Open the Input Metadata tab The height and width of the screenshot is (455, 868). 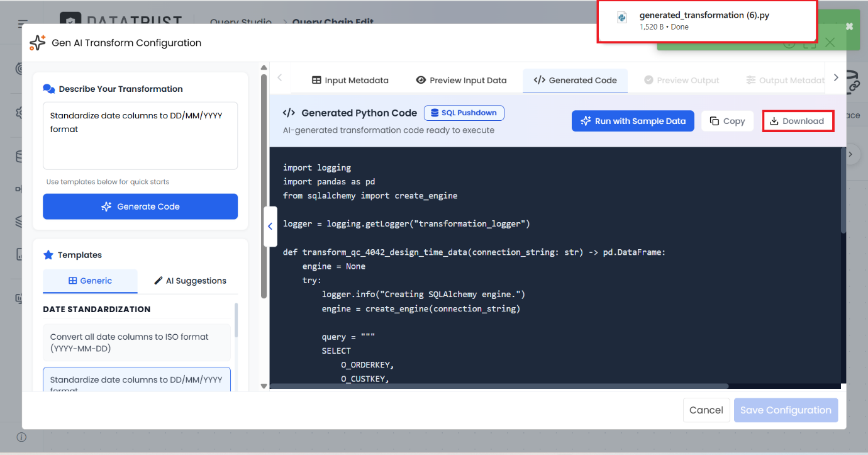click(x=350, y=81)
